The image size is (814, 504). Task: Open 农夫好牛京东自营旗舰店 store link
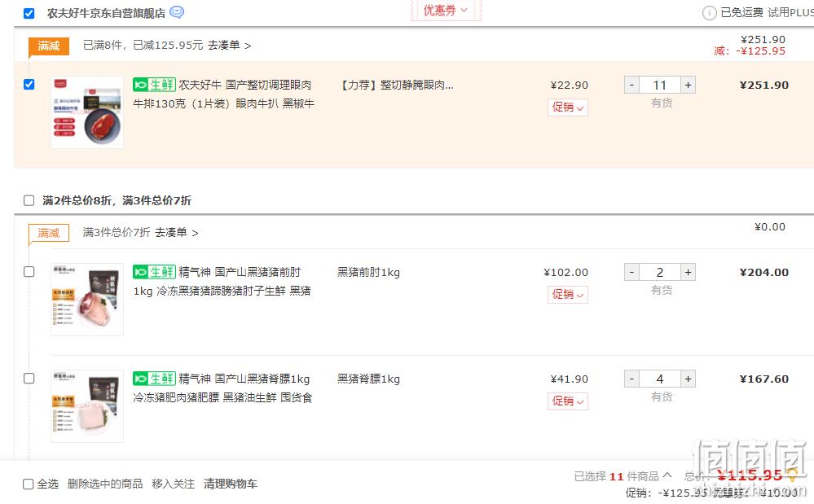106,14
